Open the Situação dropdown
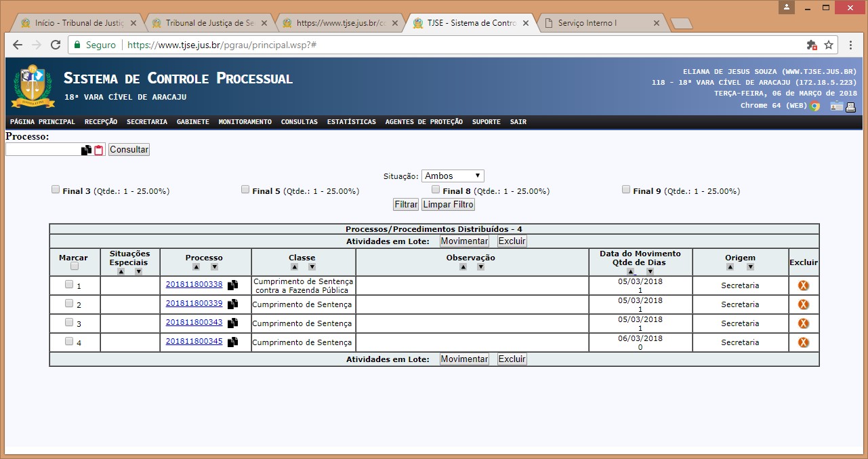The width and height of the screenshot is (868, 459). (x=453, y=176)
